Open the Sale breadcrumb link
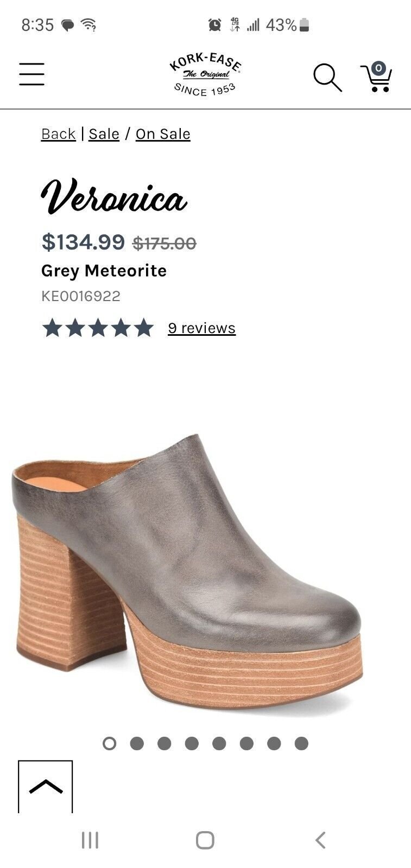 104,134
